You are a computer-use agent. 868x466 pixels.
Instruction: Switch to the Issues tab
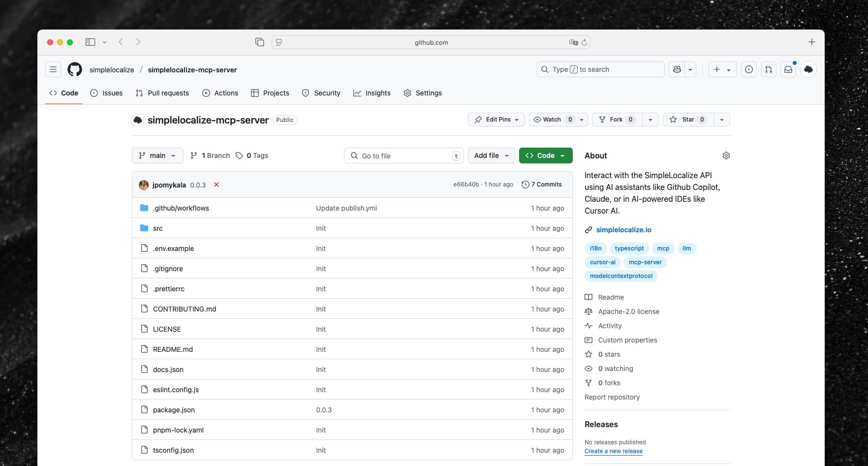point(106,93)
